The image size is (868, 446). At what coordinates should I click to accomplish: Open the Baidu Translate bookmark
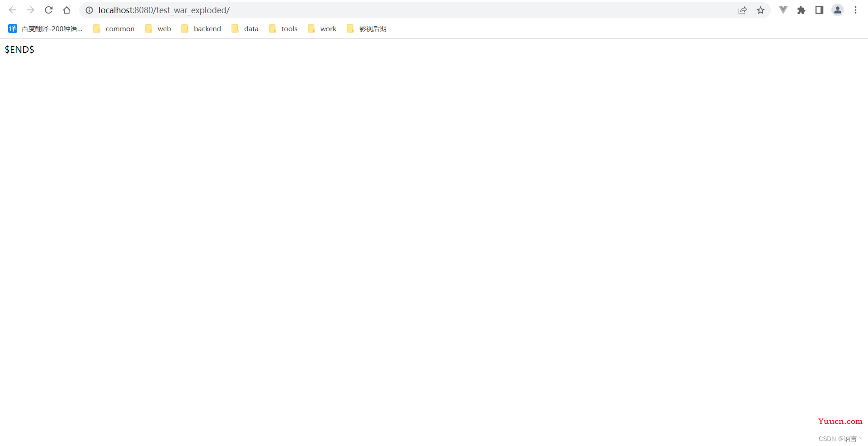(x=45, y=28)
